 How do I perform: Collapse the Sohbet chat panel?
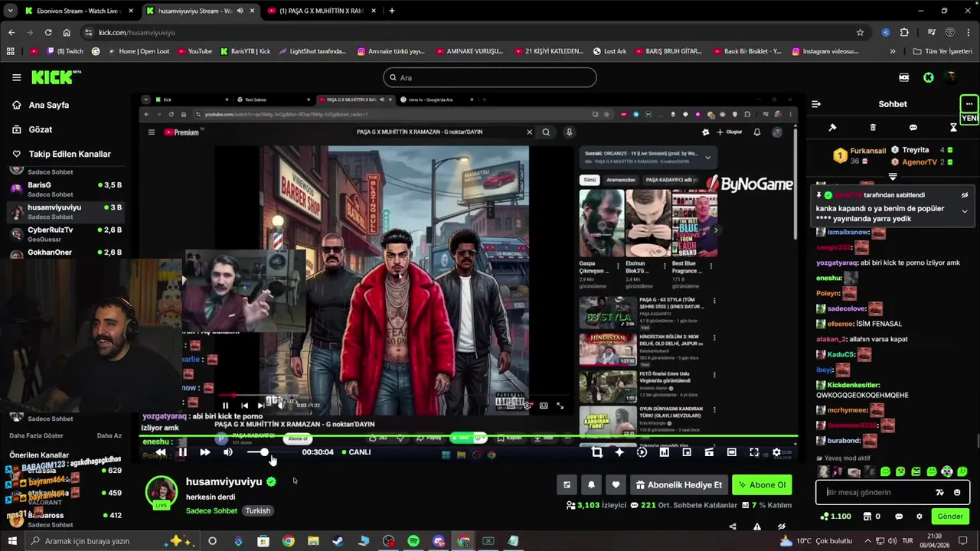pos(816,104)
